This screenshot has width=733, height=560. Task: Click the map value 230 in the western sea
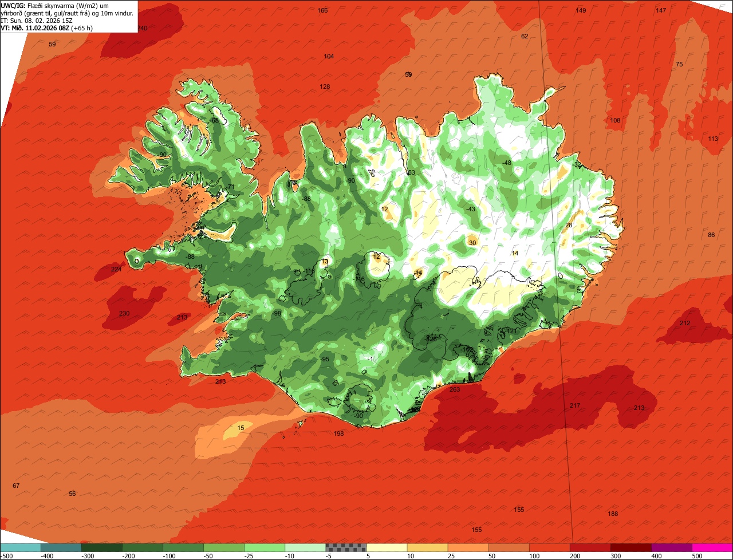(124, 313)
